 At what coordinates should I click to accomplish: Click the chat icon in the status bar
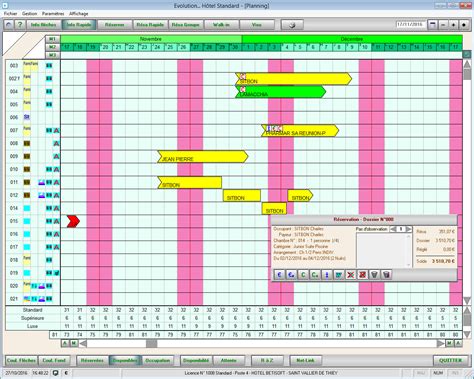(56, 373)
